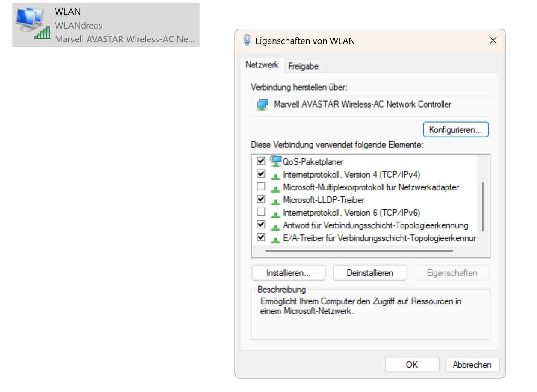
Task: Select Internetprotokoll, Version 6 (TCP/IPv6) entry
Action: coord(352,213)
